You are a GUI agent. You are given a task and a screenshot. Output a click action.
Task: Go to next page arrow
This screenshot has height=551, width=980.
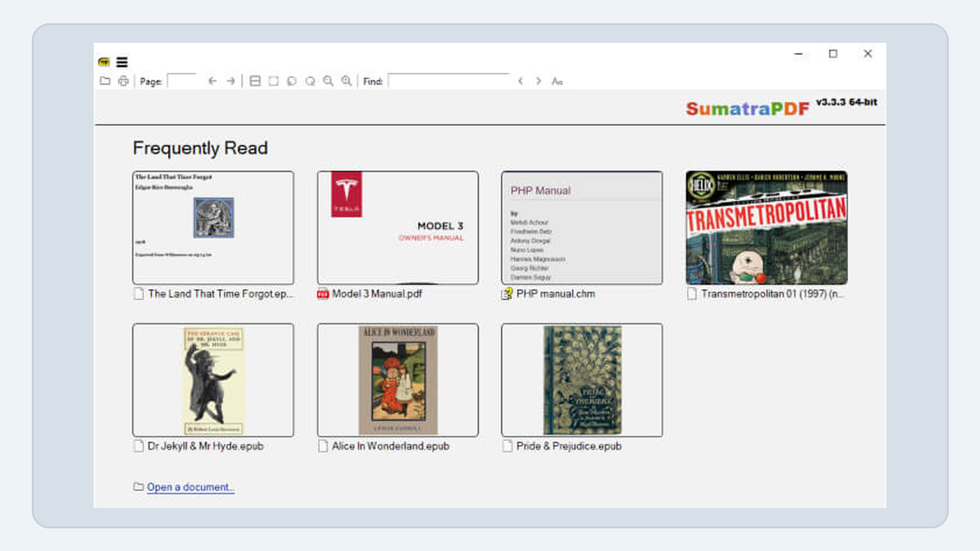click(230, 81)
